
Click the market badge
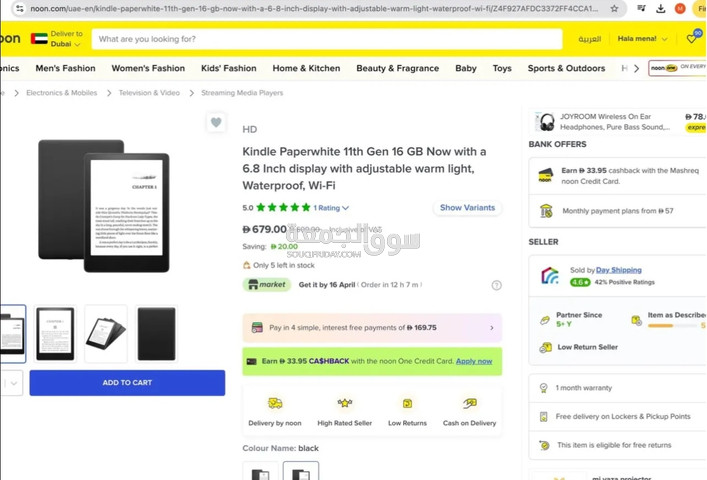click(267, 284)
